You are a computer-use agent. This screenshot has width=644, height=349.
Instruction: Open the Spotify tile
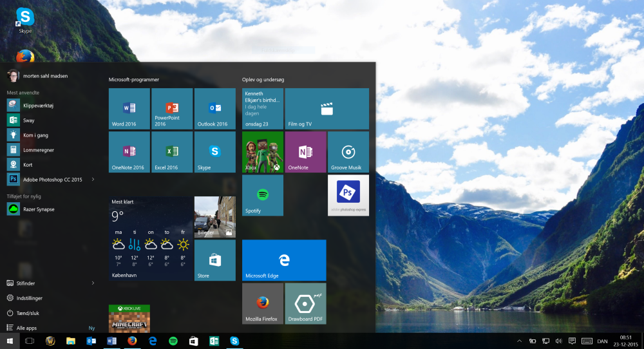click(263, 195)
